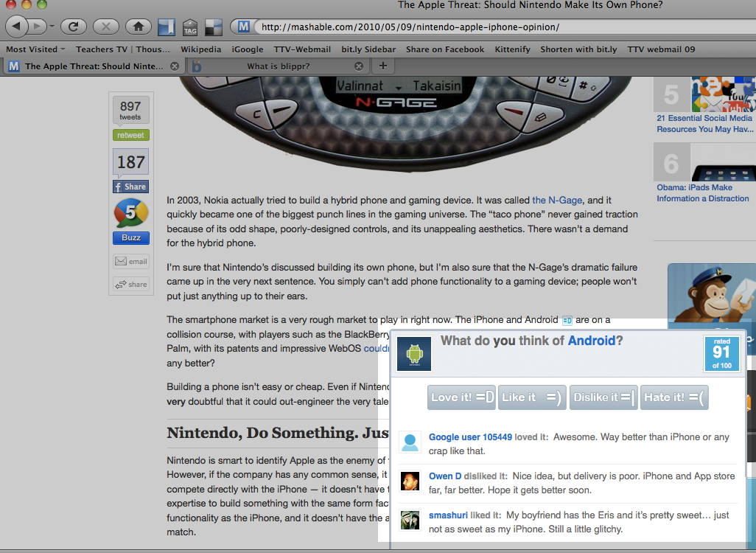Switch to The Apple Threat tab

pos(94,66)
